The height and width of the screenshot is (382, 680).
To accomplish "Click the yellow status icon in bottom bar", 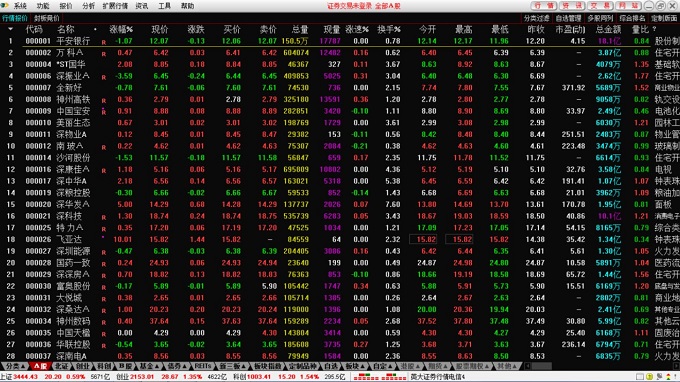I will point(649,377).
